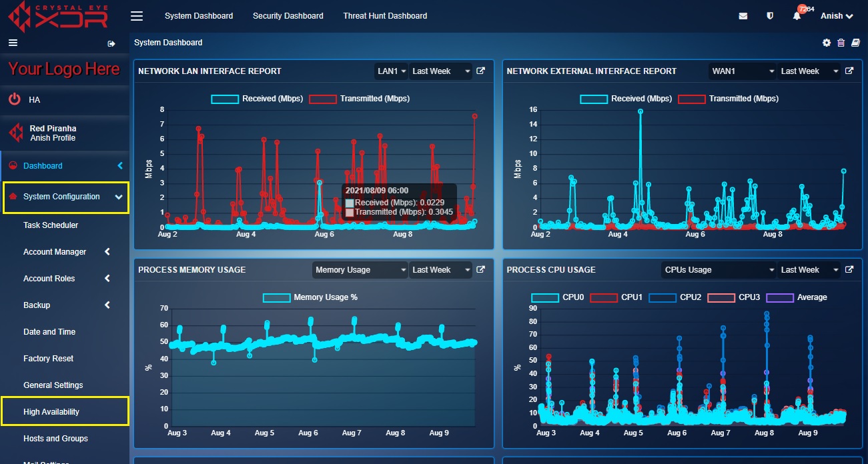The height and width of the screenshot is (464, 868).
Task: Expand the Backup submenu
Action: point(65,305)
